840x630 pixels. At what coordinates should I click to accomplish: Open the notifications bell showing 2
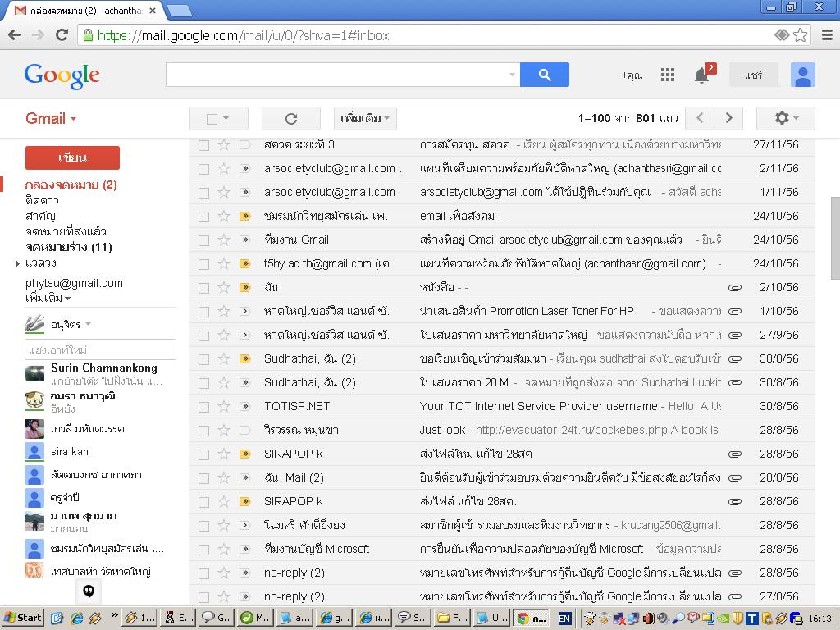tap(702, 75)
